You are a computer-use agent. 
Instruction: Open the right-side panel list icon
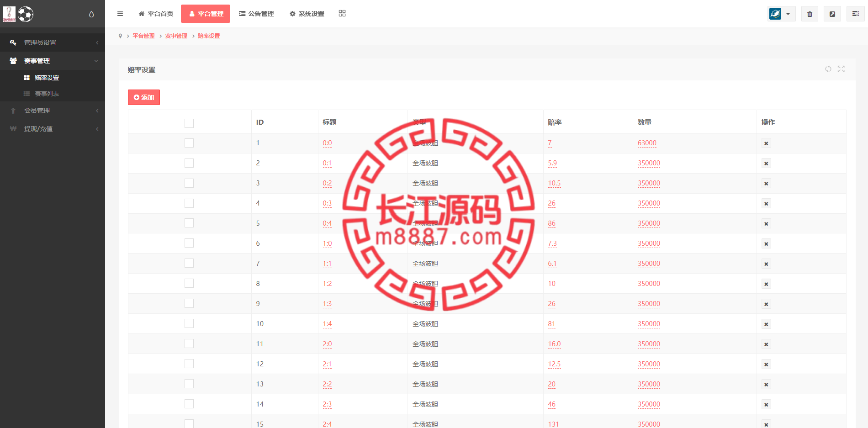tap(856, 14)
